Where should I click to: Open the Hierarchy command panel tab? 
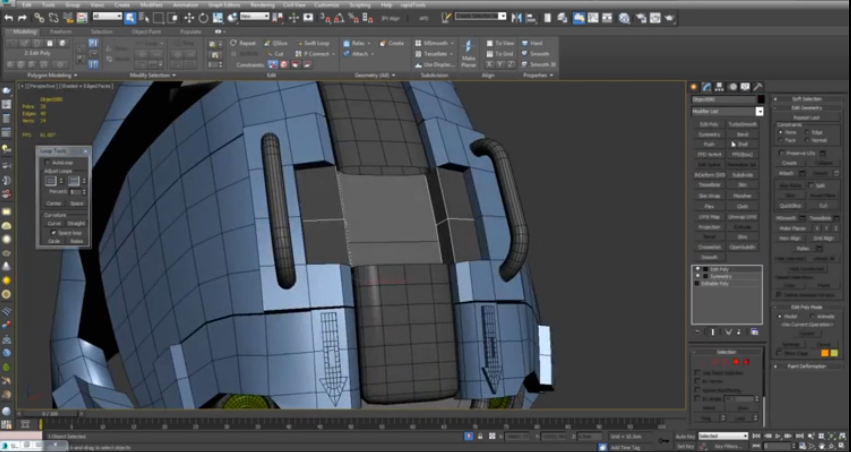coord(720,87)
